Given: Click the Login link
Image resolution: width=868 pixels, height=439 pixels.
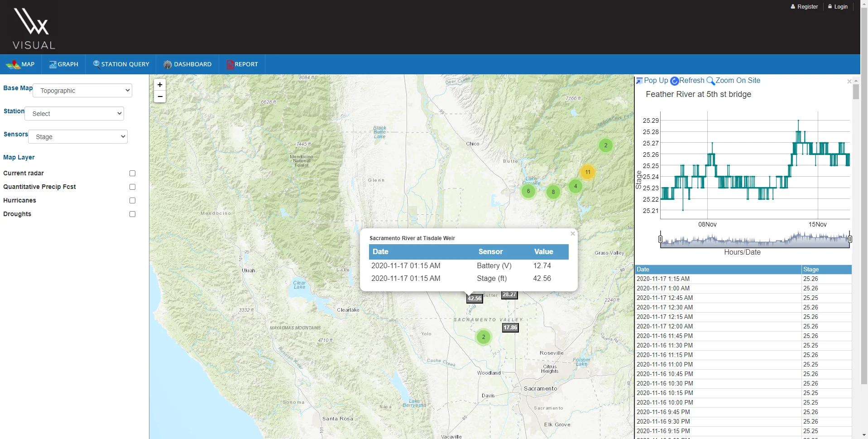Looking at the screenshot, I should pyautogui.click(x=841, y=7).
